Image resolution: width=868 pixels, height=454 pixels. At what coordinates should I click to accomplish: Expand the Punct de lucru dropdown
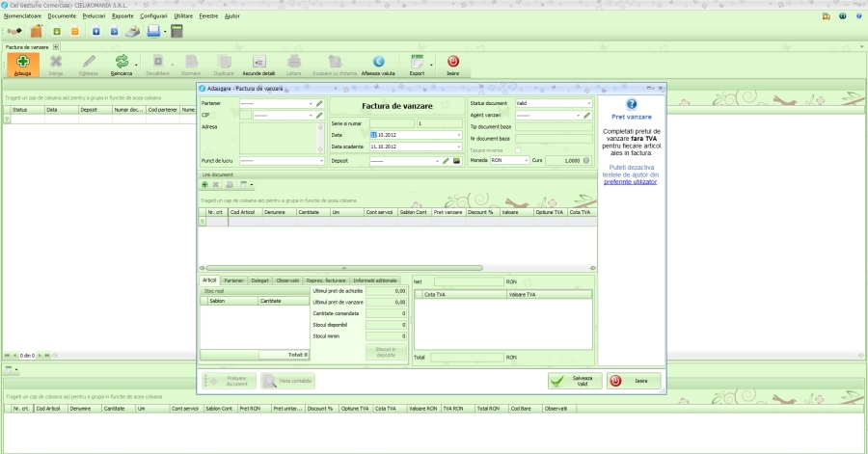(x=321, y=161)
